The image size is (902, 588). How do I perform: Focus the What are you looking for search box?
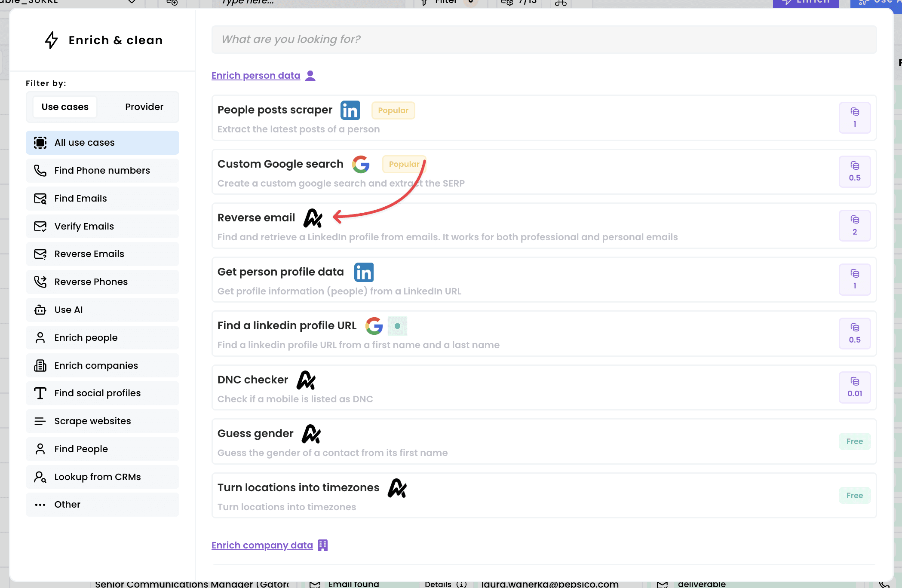543,40
